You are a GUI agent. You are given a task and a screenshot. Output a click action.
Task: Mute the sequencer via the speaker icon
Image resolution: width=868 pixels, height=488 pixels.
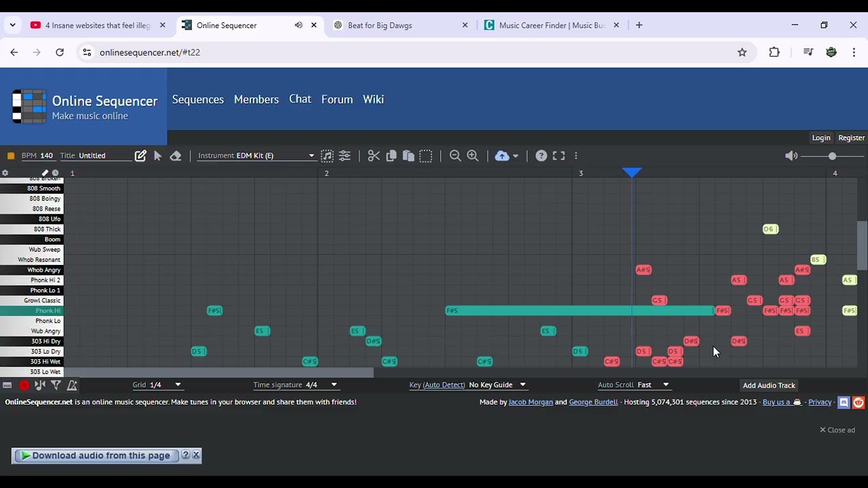point(791,156)
